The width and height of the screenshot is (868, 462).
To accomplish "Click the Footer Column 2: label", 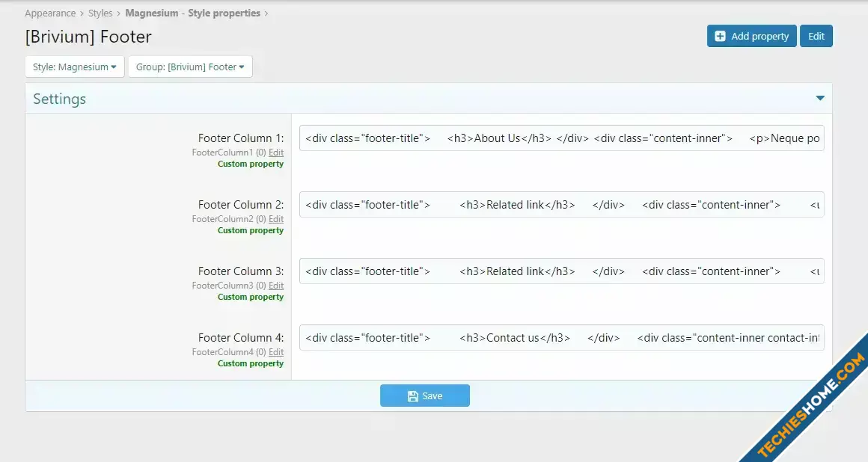I will [x=241, y=205].
